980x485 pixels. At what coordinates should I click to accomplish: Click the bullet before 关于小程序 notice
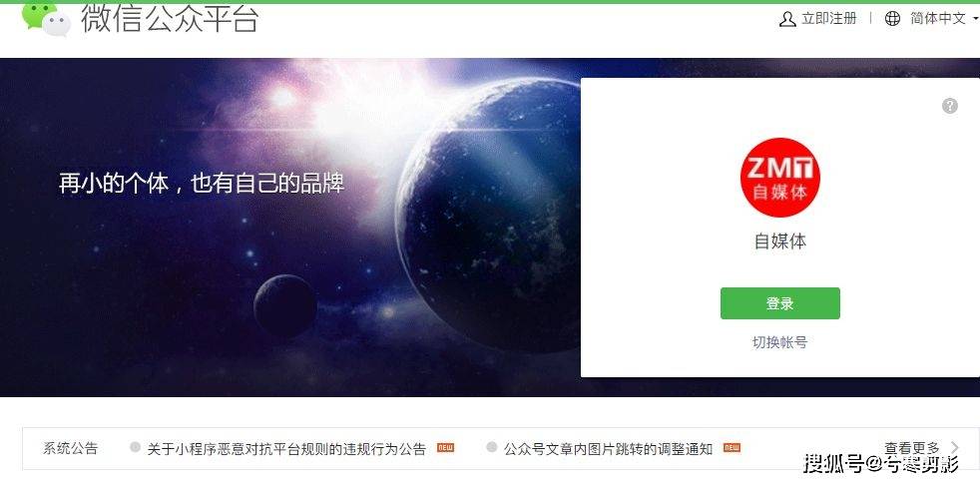click(x=135, y=447)
